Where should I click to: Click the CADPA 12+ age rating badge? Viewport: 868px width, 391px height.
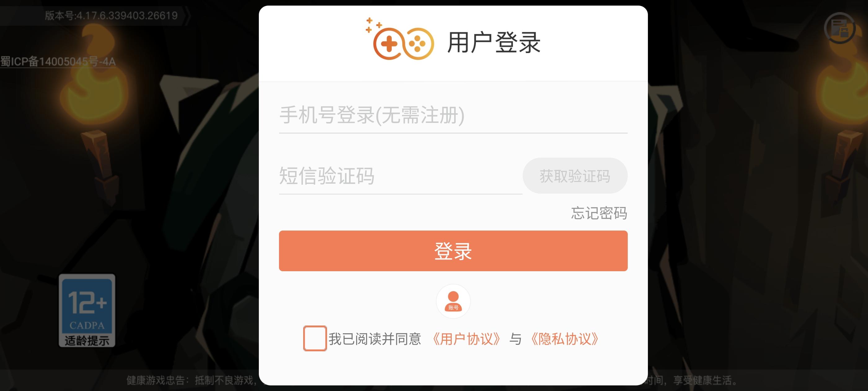point(87,310)
